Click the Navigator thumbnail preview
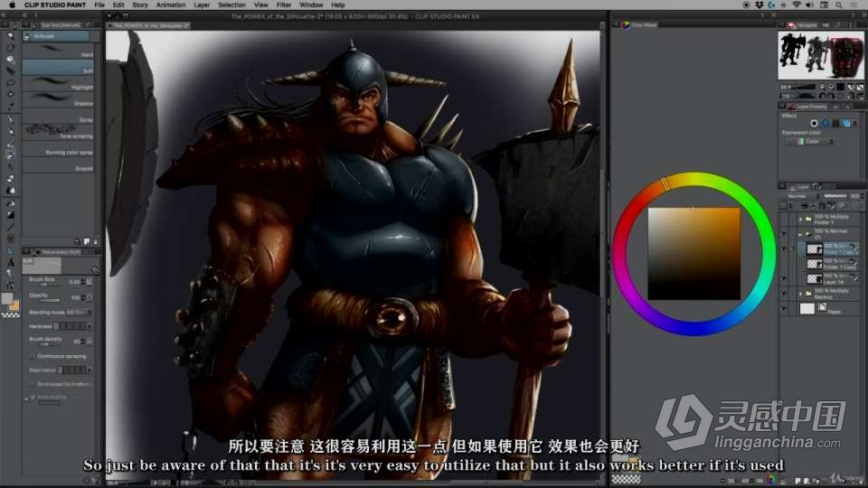This screenshot has height=488, width=868. 820,55
